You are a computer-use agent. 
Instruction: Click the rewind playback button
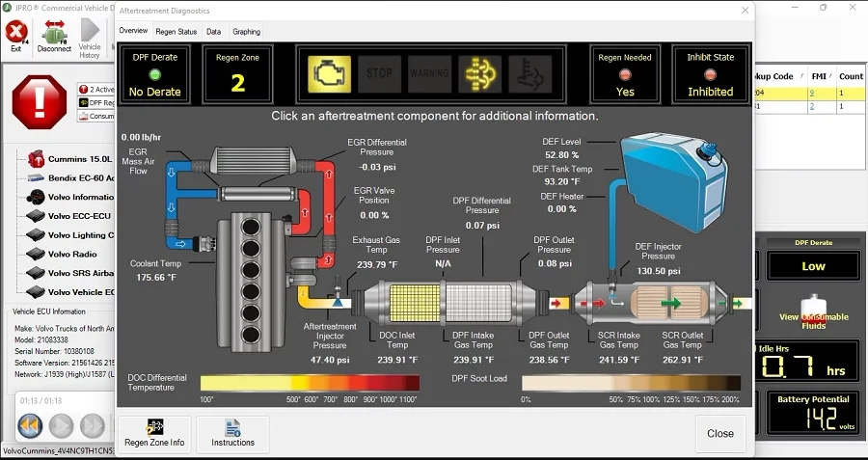tap(30, 425)
